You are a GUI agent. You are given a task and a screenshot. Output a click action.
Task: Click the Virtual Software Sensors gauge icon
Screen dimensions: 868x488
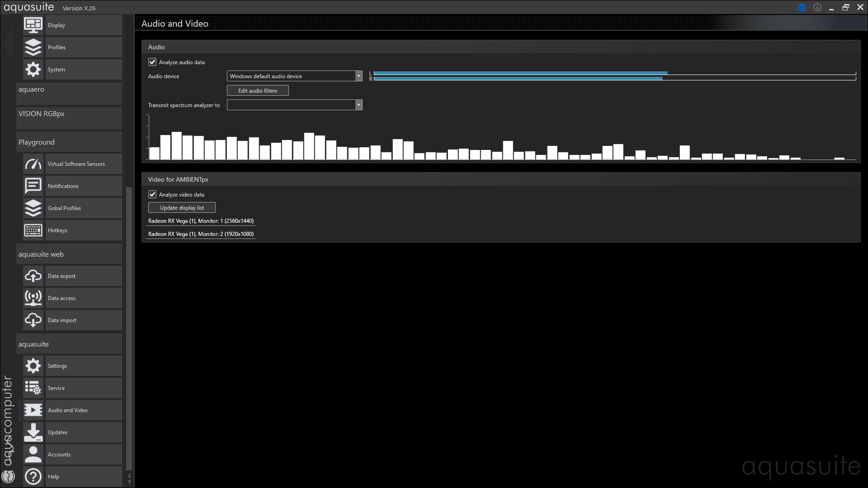point(33,164)
